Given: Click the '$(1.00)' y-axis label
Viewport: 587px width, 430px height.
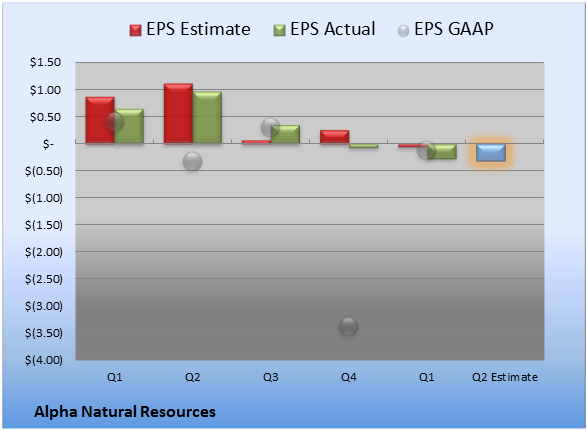Looking at the screenshot, I should (44, 198).
